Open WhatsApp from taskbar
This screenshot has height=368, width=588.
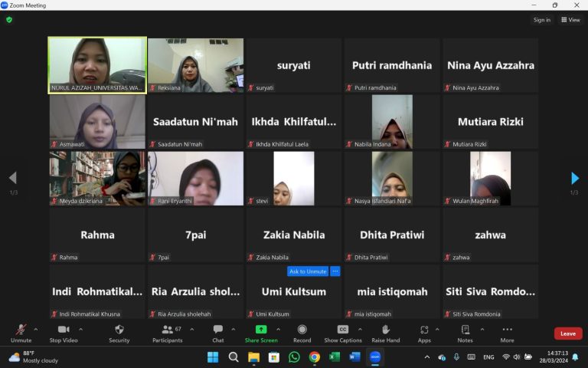(294, 356)
